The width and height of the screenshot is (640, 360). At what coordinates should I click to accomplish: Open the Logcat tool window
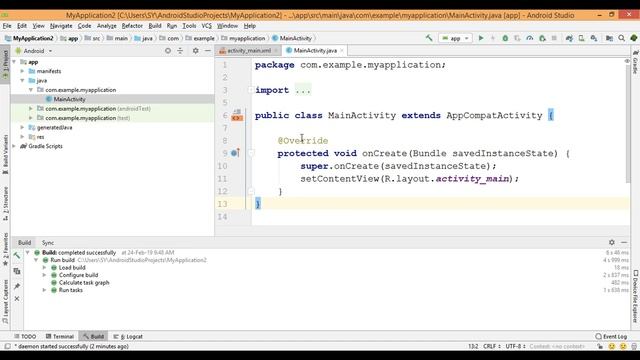coord(128,336)
